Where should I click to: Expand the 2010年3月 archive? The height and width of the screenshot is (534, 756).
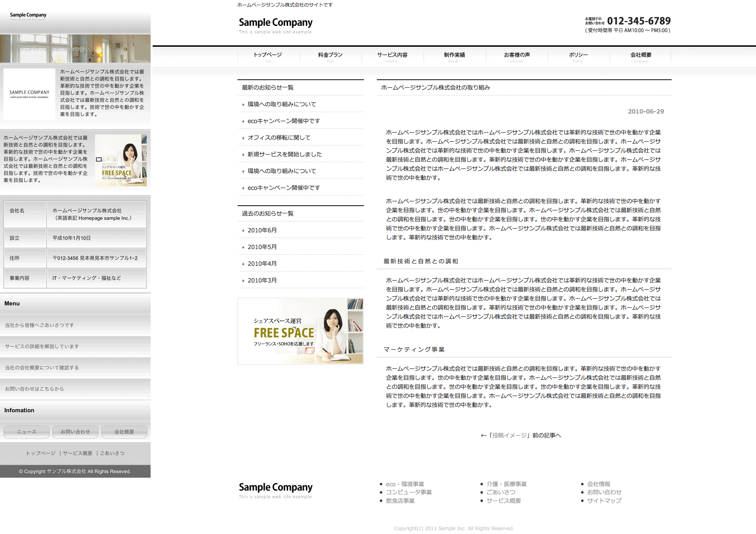(x=262, y=280)
